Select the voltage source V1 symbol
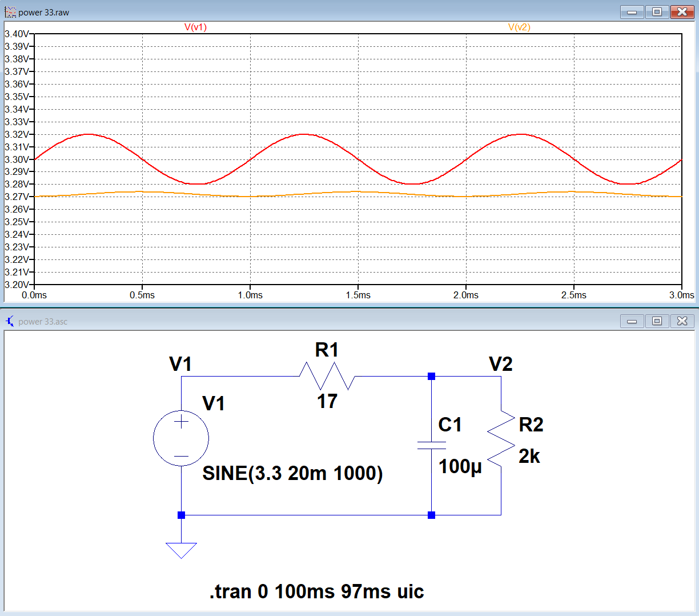699x616 pixels. pyautogui.click(x=181, y=437)
